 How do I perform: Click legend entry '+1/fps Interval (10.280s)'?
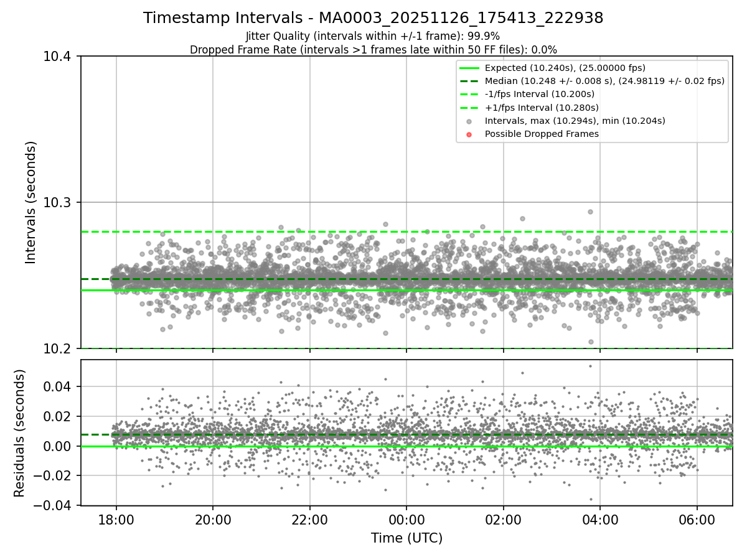(x=542, y=108)
